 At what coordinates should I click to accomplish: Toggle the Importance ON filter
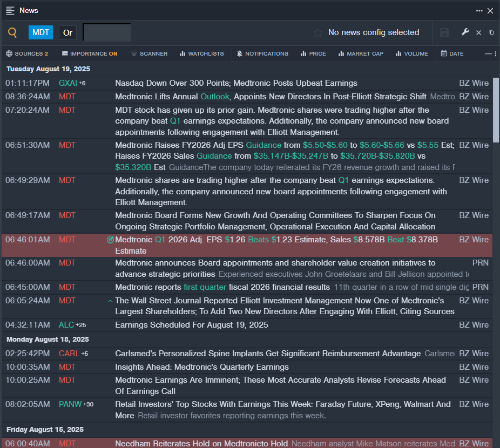(x=90, y=53)
